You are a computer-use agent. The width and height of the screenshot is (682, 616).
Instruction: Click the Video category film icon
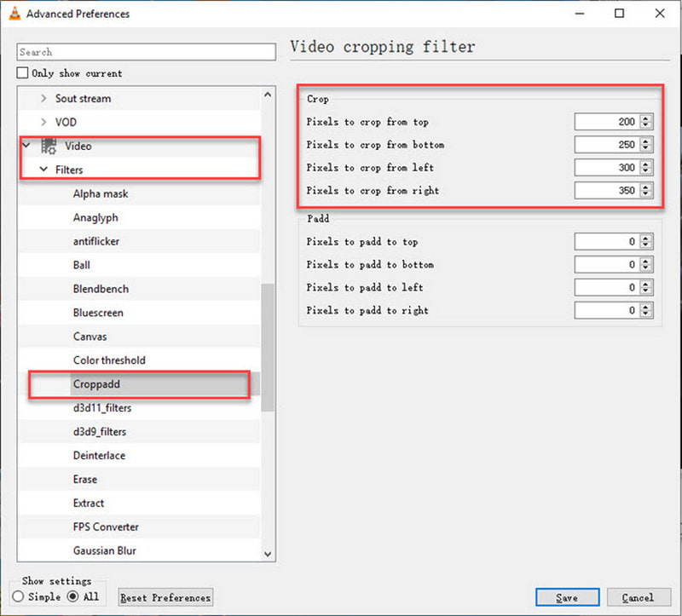tap(49, 146)
